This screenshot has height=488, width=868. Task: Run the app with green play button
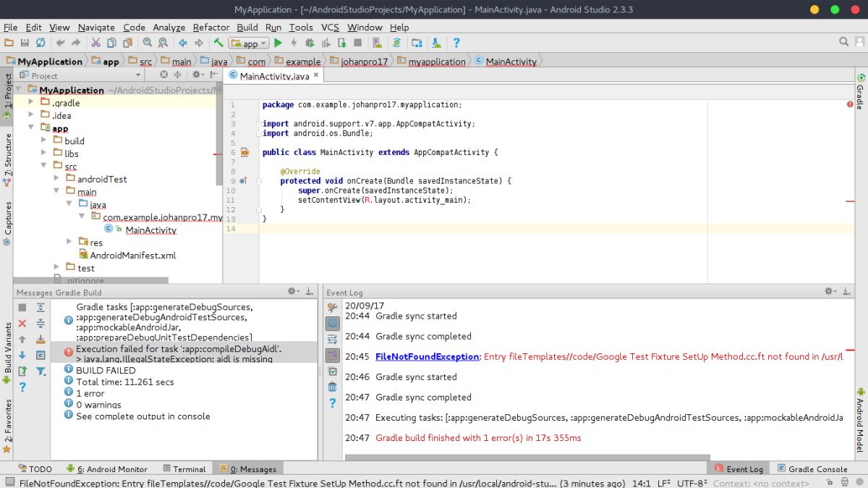(278, 43)
